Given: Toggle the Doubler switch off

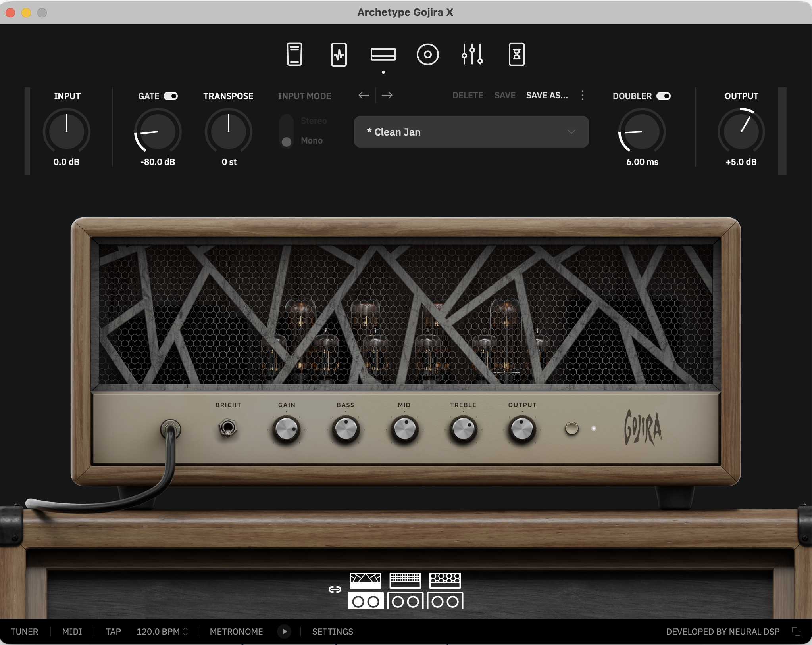Looking at the screenshot, I should click(664, 96).
